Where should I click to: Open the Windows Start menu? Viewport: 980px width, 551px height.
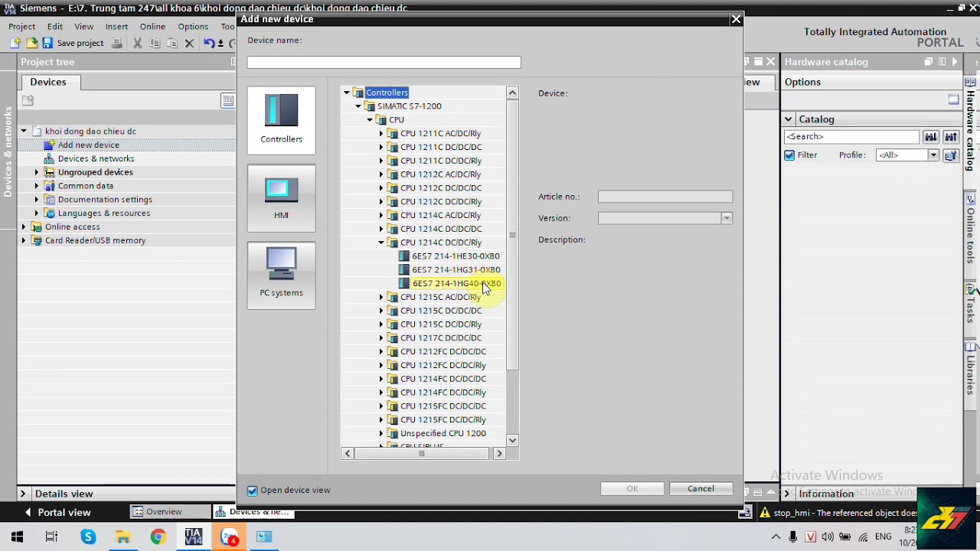click(17, 536)
